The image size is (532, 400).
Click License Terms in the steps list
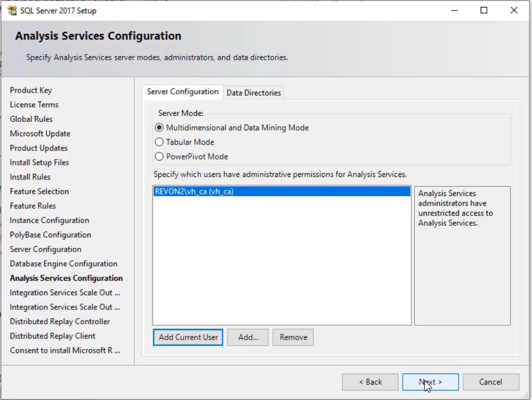pyautogui.click(x=34, y=104)
